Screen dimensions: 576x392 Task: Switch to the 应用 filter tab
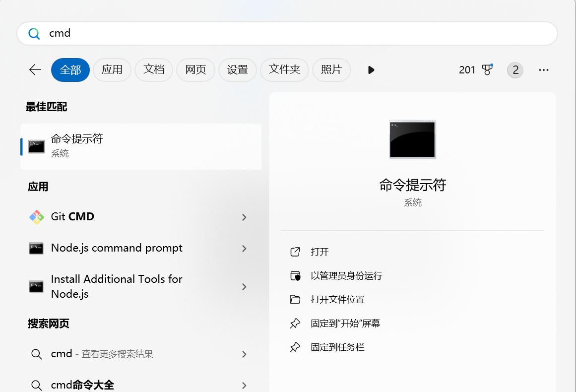tap(112, 70)
